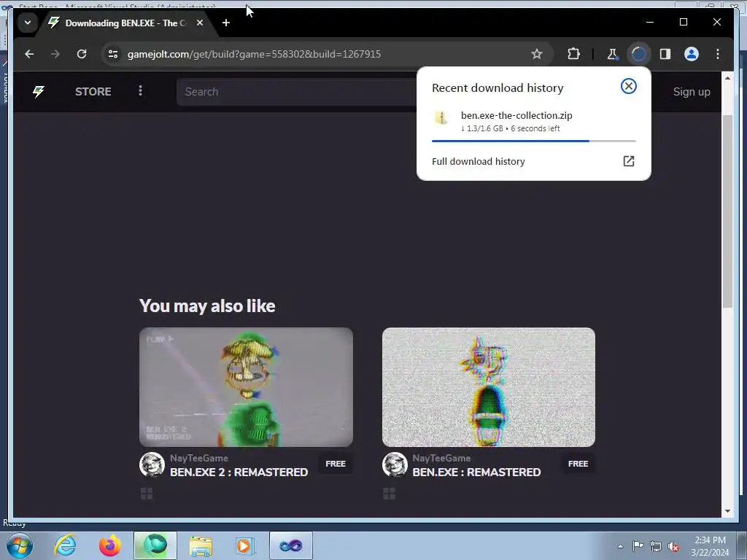Click the zip folder file icon
This screenshot has height=560, width=747.
pos(441,117)
